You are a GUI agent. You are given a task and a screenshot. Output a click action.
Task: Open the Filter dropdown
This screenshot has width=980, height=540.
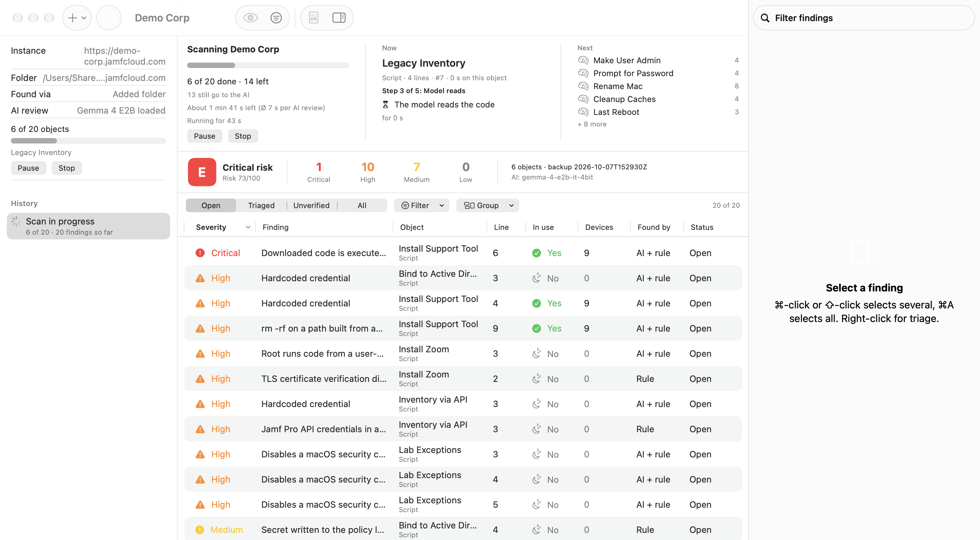(422, 205)
